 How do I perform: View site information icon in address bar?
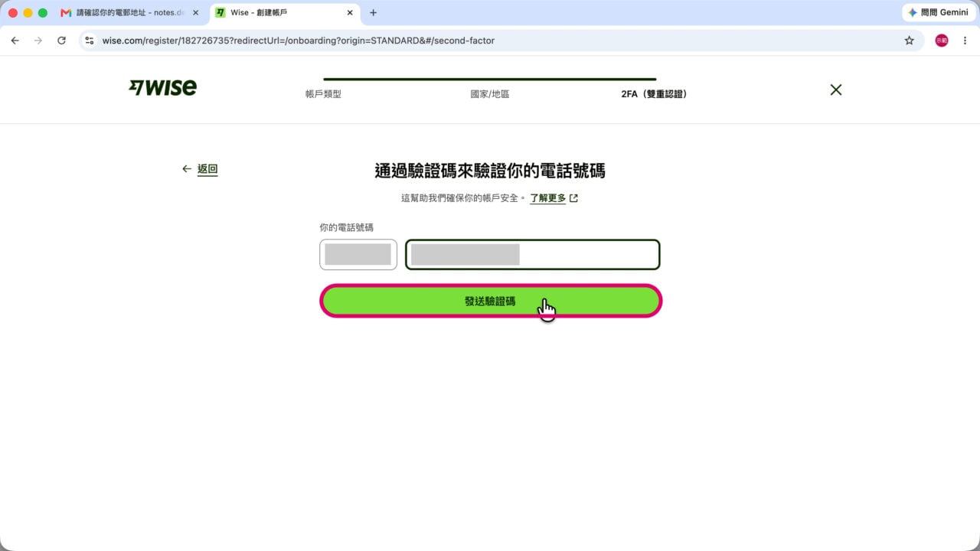pyautogui.click(x=90, y=41)
